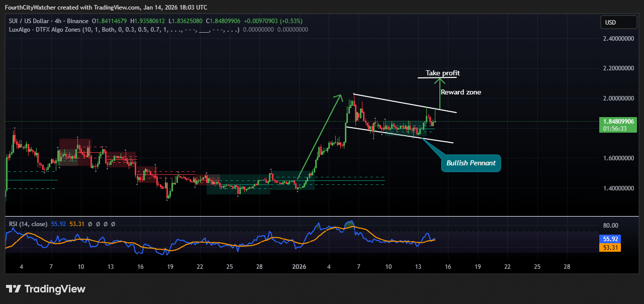The image size is (644, 304).
Task: Click the 2026 label on the date axis
Action: 299,266
